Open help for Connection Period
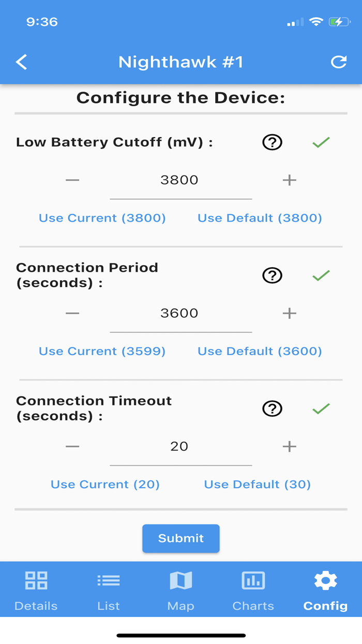The height and width of the screenshot is (644, 362). click(272, 275)
